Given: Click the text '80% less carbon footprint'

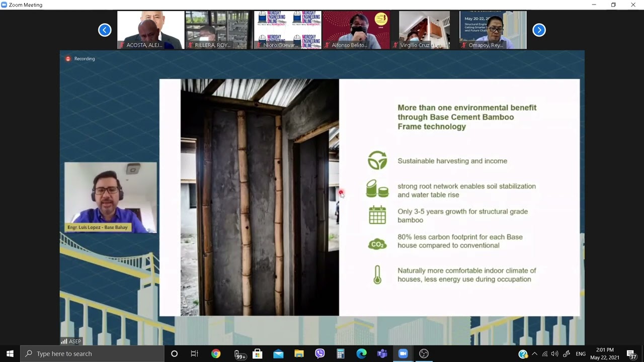Looking at the screenshot, I should (438, 237).
